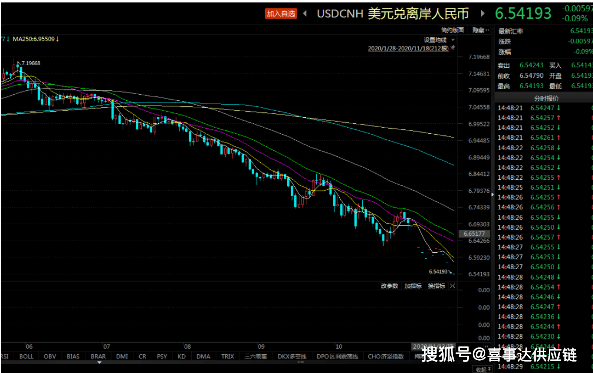This screenshot has height=373, width=593.
Task: Select the BOLL indicator tab
Action: 26,356
